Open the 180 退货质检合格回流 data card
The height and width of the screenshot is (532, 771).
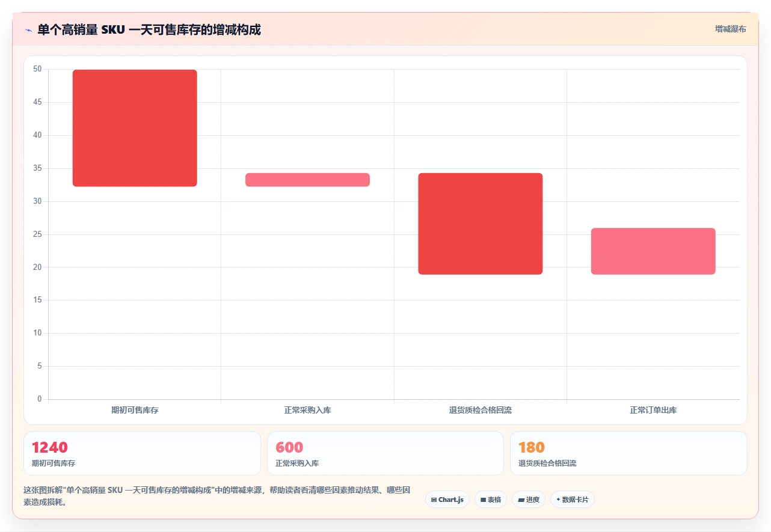coord(628,453)
